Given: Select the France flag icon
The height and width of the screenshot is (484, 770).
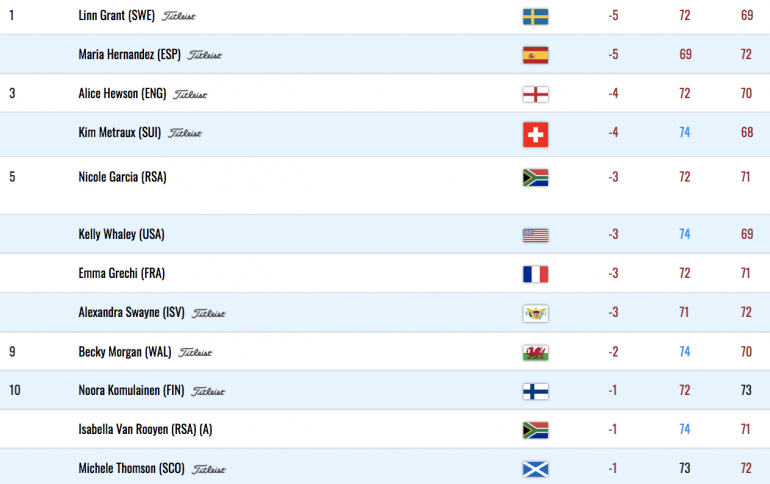Looking at the screenshot, I should click(x=535, y=274).
